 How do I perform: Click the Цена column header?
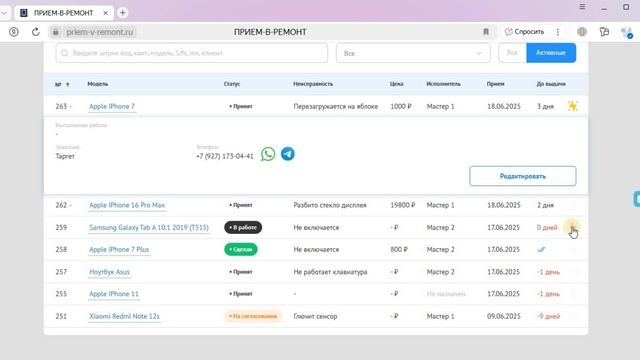(x=396, y=84)
